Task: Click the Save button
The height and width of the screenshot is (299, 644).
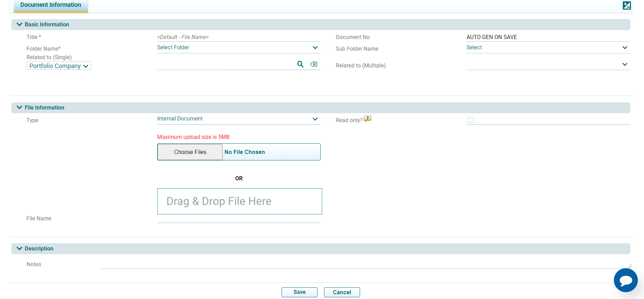Action: (x=299, y=292)
